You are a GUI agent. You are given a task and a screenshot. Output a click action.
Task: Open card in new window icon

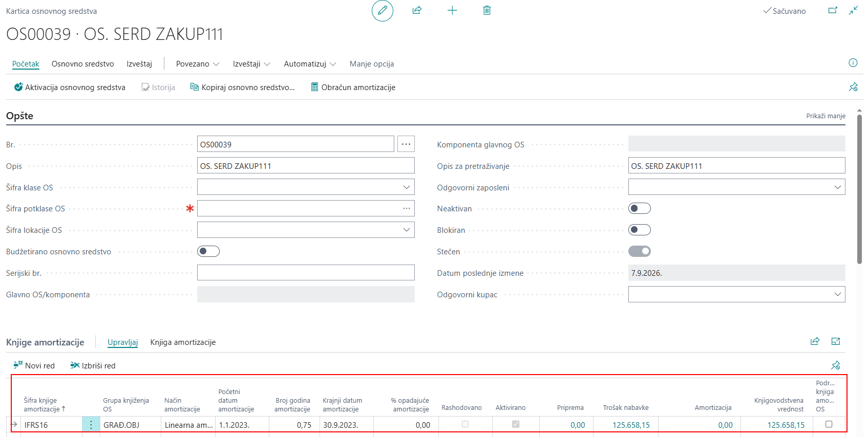[833, 10]
